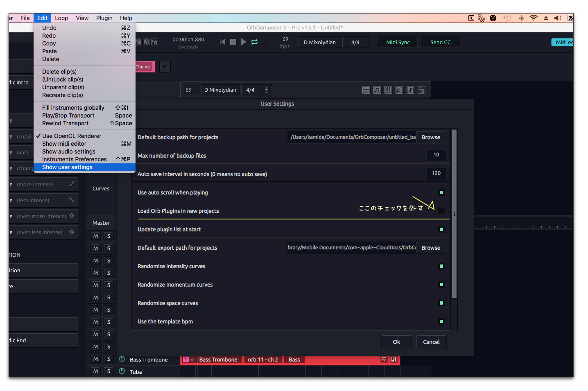This screenshot has width=588, height=391.
Task: Toggle 'Update plugin list at start' checkbox
Action: [x=441, y=229]
